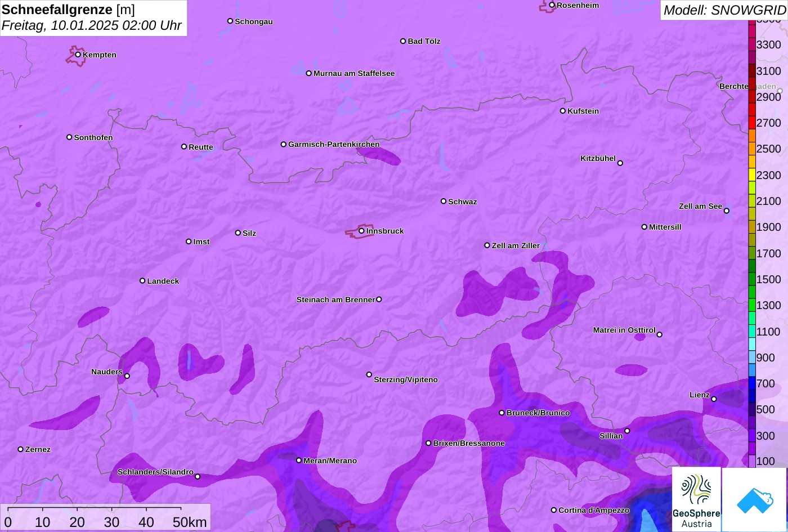This screenshot has width=788, height=532.
Task: Select the Cortina d'Ampezzo marker dot
Action: (x=554, y=510)
